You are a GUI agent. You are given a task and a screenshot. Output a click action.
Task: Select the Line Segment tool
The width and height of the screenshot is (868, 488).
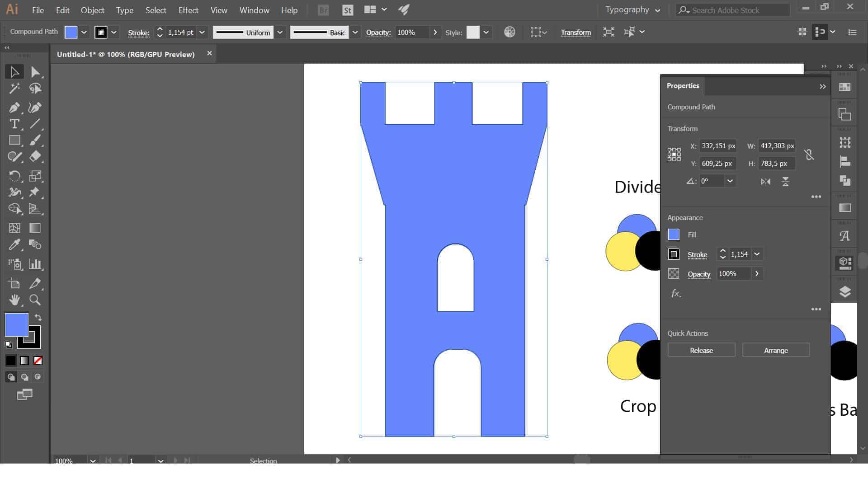click(x=35, y=124)
